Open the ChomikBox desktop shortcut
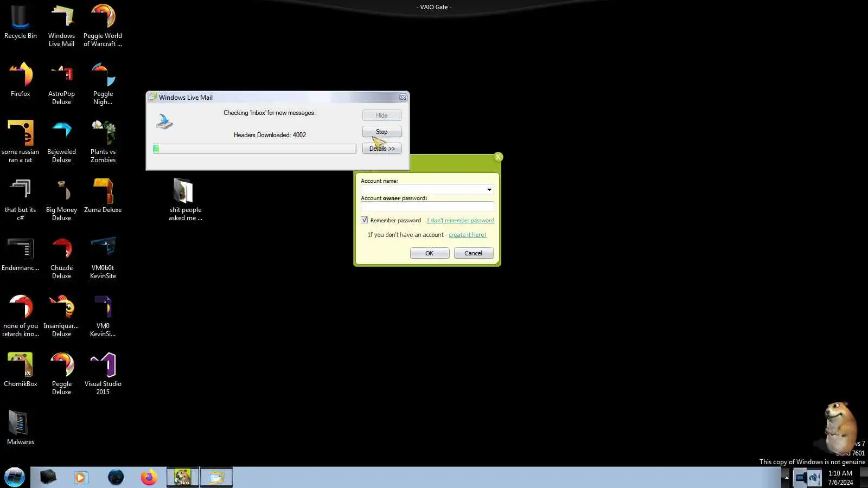 coord(21,370)
